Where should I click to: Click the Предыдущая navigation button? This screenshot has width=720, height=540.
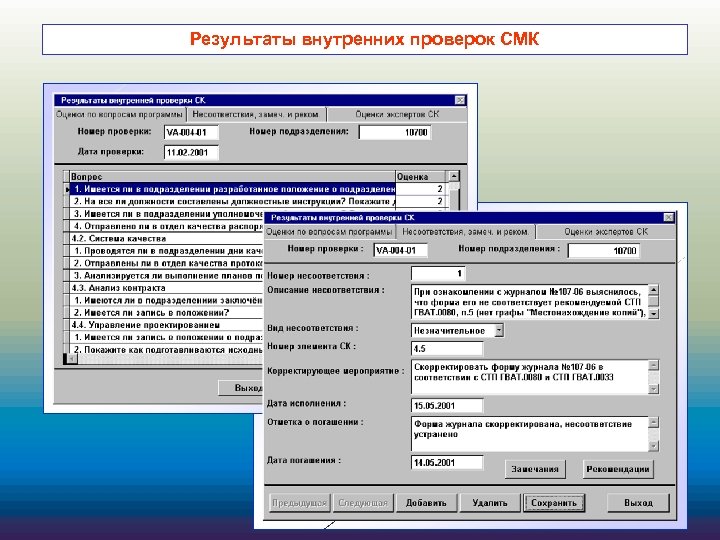tap(299, 503)
